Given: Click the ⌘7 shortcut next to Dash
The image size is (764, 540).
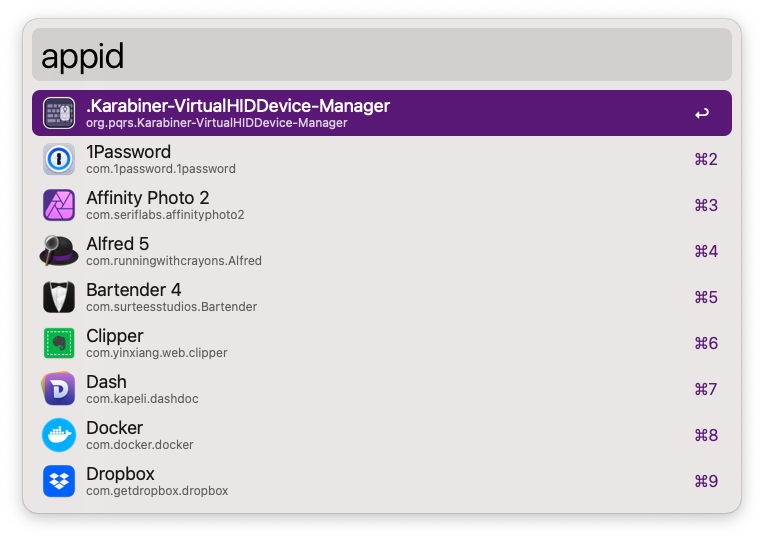Looking at the screenshot, I should click(x=706, y=390).
